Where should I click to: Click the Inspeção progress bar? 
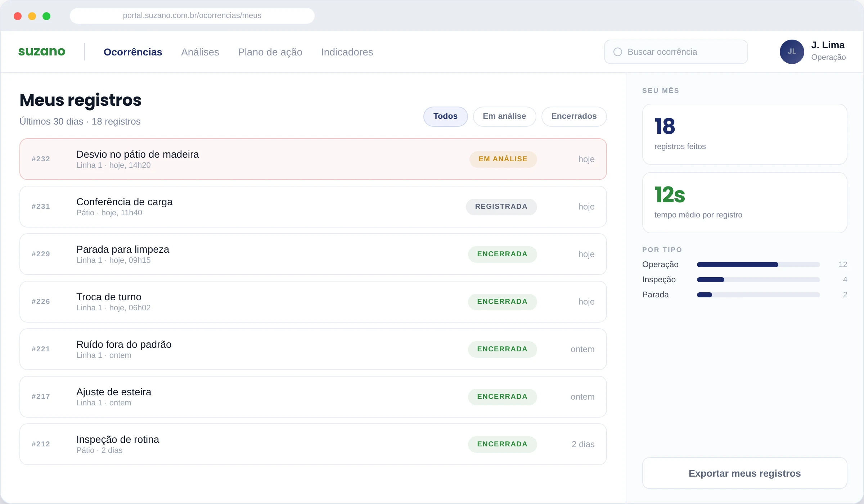pyautogui.click(x=758, y=280)
